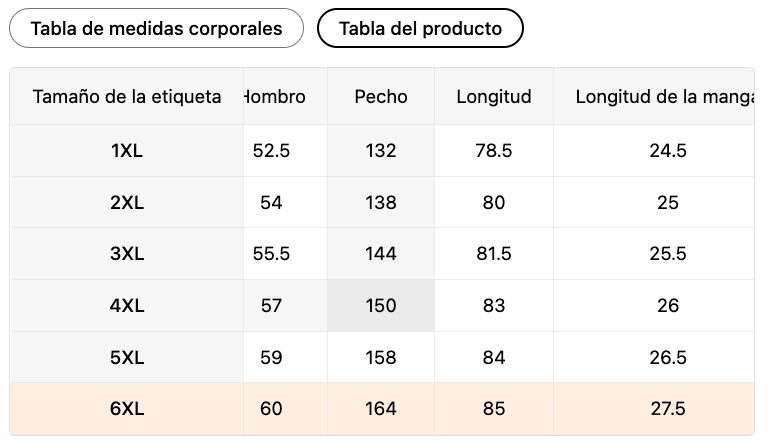Screen dimensions: 772x446
Task: Click the 164 chest value in 6XL row
Action: pos(381,409)
